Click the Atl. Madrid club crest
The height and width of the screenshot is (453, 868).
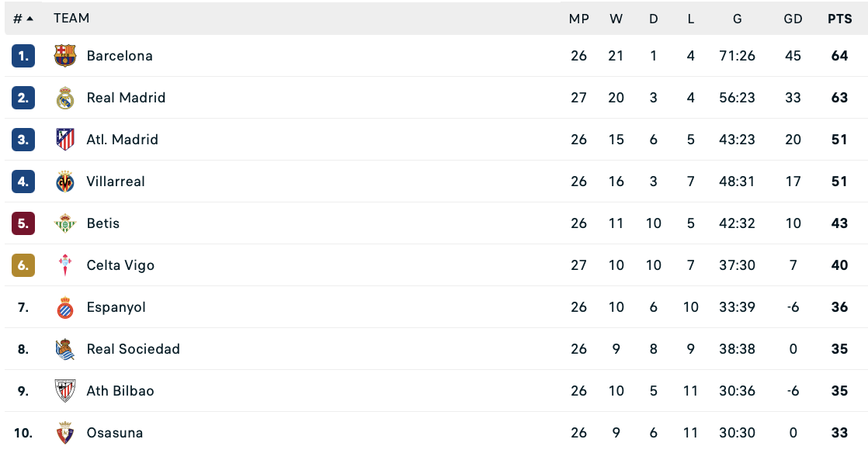tap(65, 140)
